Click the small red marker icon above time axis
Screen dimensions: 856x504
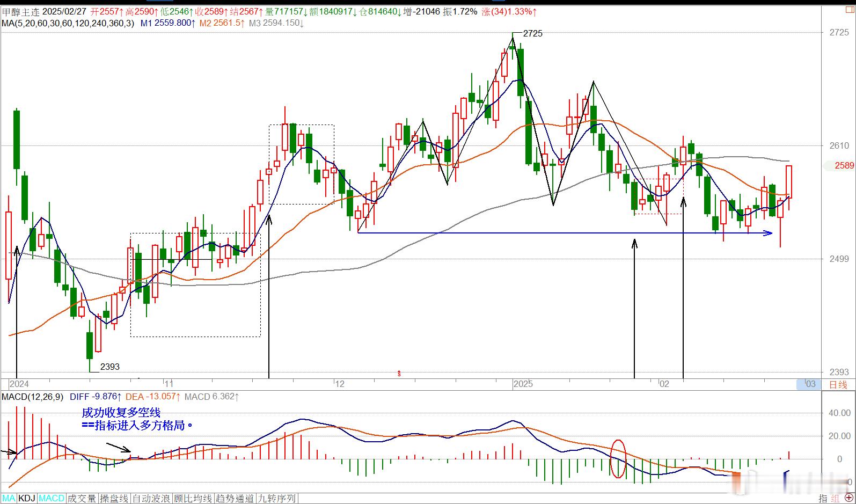[x=399, y=373]
